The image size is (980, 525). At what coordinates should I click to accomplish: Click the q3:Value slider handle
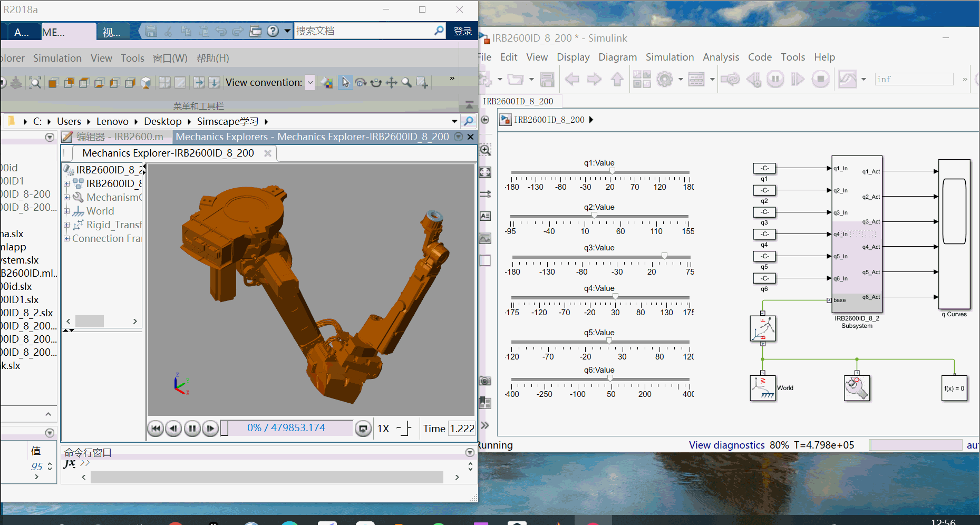click(x=664, y=256)
